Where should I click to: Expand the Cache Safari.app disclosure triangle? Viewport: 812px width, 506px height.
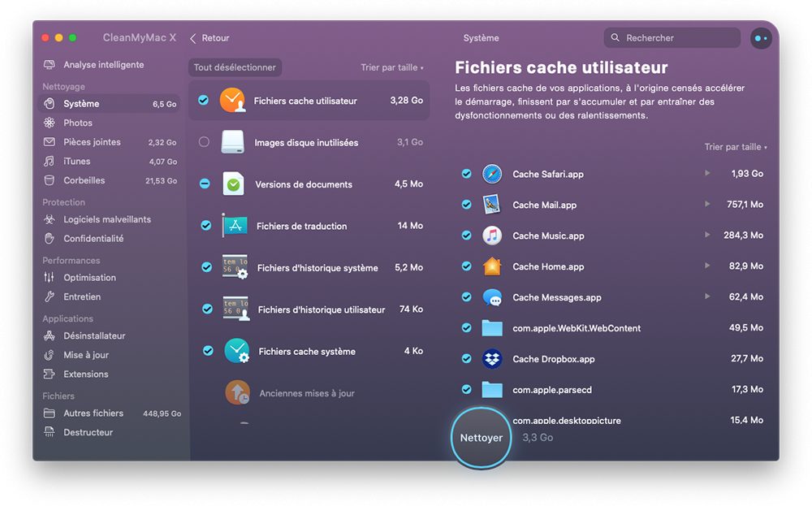(x=707, y=174)
